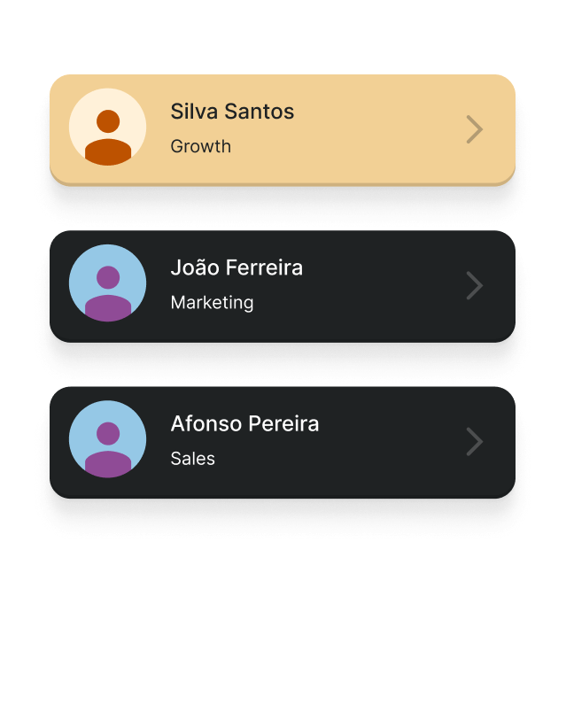Open João Ferreira by name
This screenshot has width=566, height=728.
pos(236,267)
